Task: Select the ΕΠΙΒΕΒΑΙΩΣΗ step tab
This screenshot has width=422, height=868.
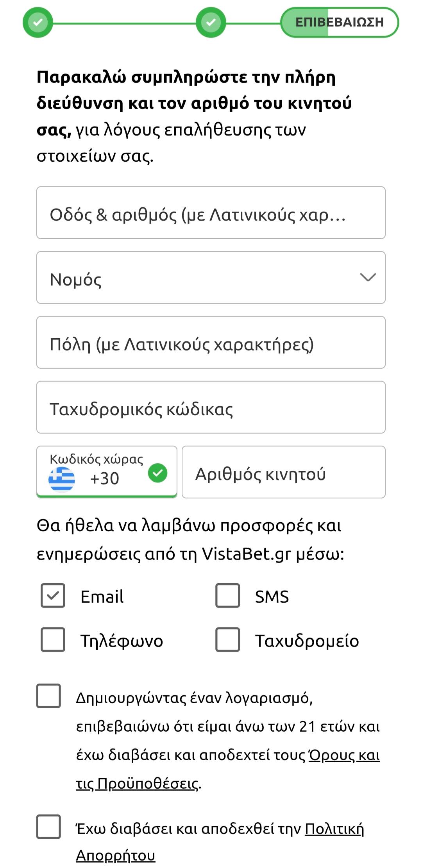Action: pos(339,23)
